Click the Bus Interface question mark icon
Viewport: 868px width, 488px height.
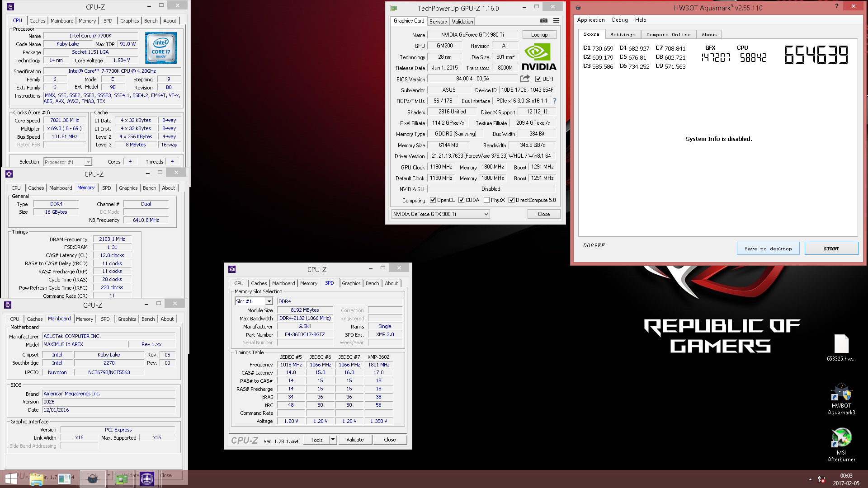click(555, 101)
